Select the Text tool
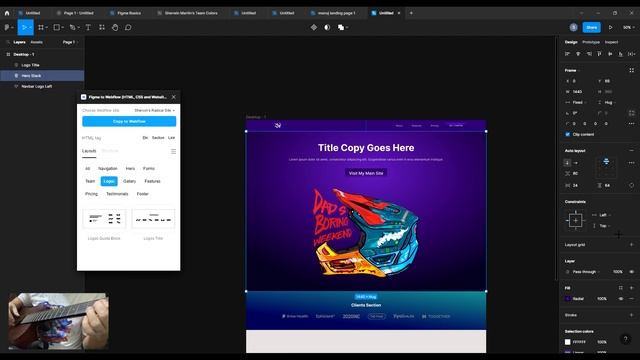Viewport: 640px width, 360px height. click(88, 27)
